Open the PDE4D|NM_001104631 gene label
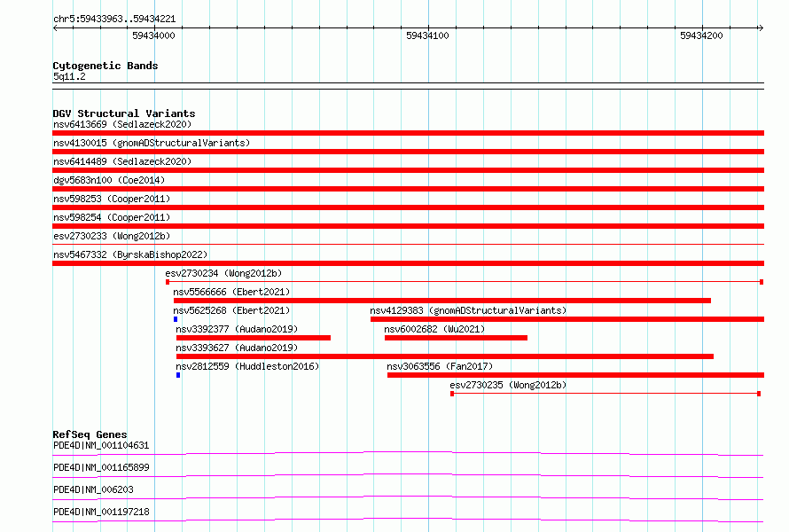The height and width of the screenshot is (532, 789). (101, 445)
